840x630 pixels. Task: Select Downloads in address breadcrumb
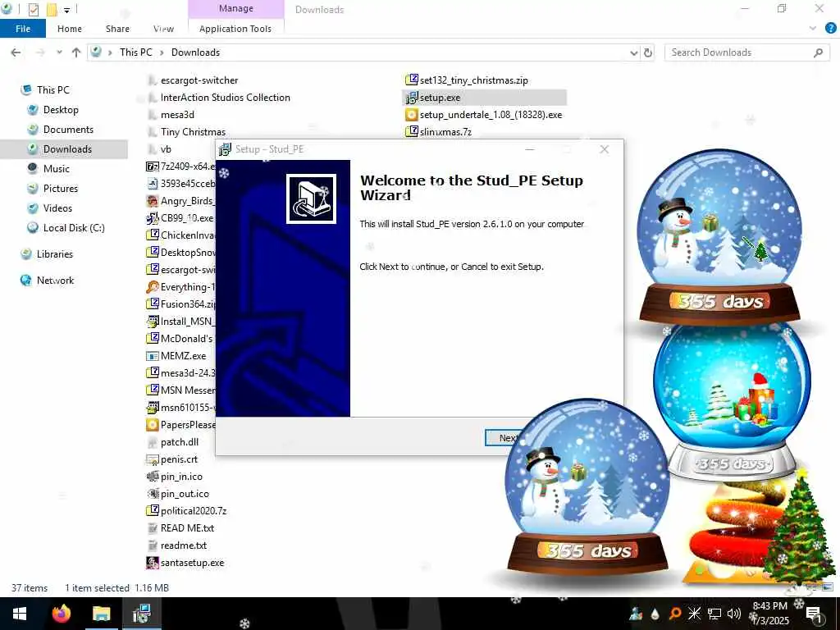pyautogui.click(x=195, y=52)
